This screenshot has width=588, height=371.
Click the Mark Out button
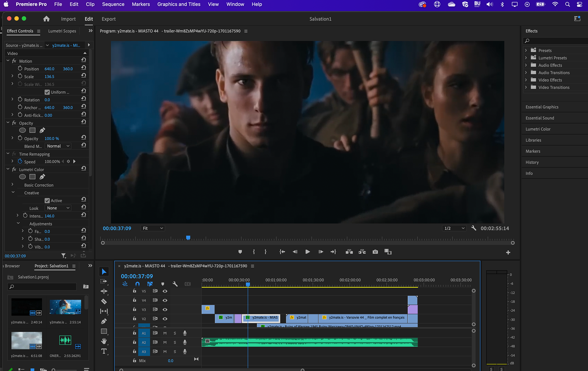point(266,252)
